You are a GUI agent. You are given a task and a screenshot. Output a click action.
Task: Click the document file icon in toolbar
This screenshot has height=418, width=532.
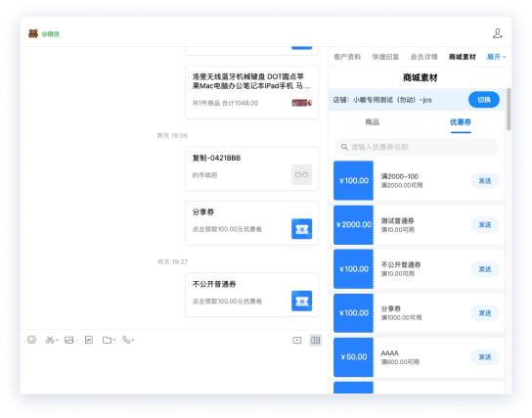[x=89, y=340]
